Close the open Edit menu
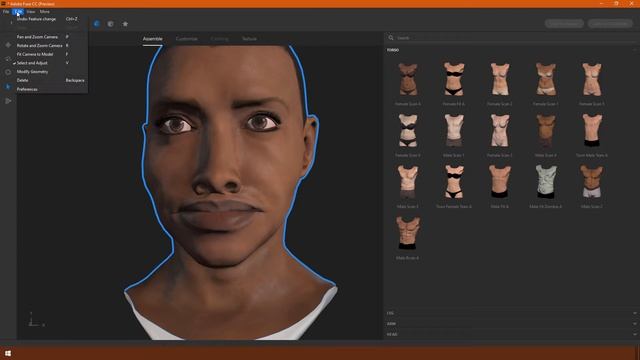 (x=18, y=11)
